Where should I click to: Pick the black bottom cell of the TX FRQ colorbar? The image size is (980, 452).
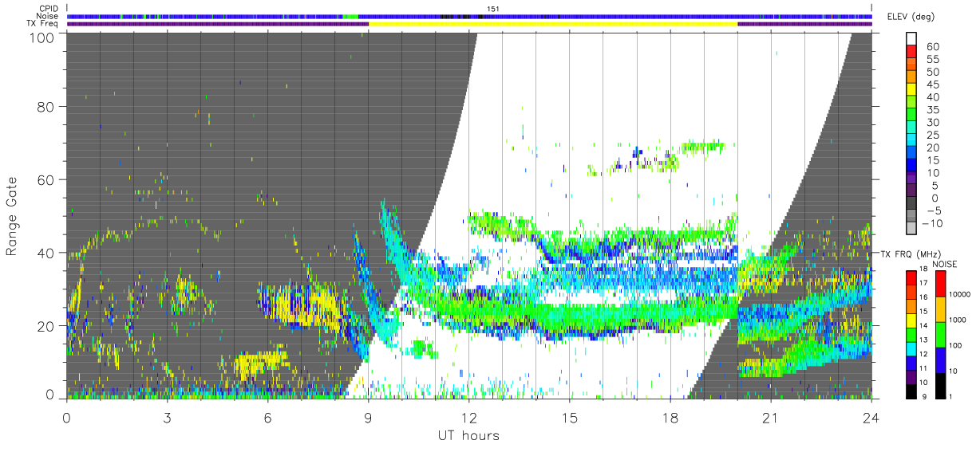coord(912,391)
